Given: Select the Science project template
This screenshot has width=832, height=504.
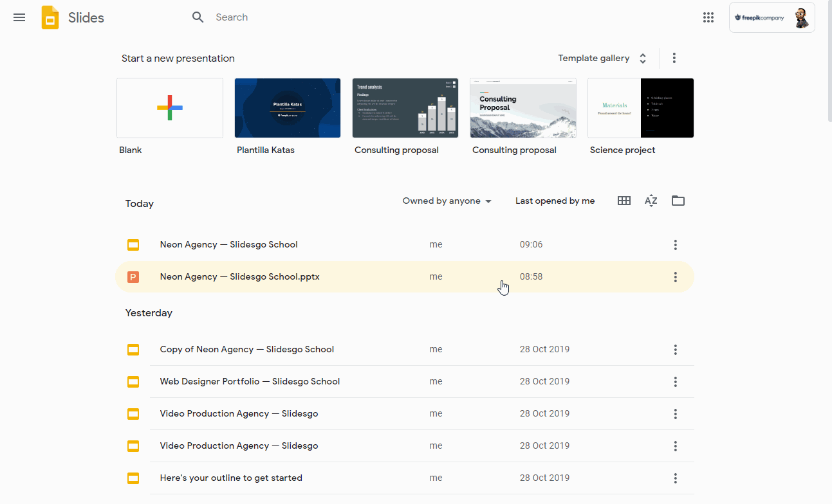Looking at the screenshot, I should tap(640, 108).
